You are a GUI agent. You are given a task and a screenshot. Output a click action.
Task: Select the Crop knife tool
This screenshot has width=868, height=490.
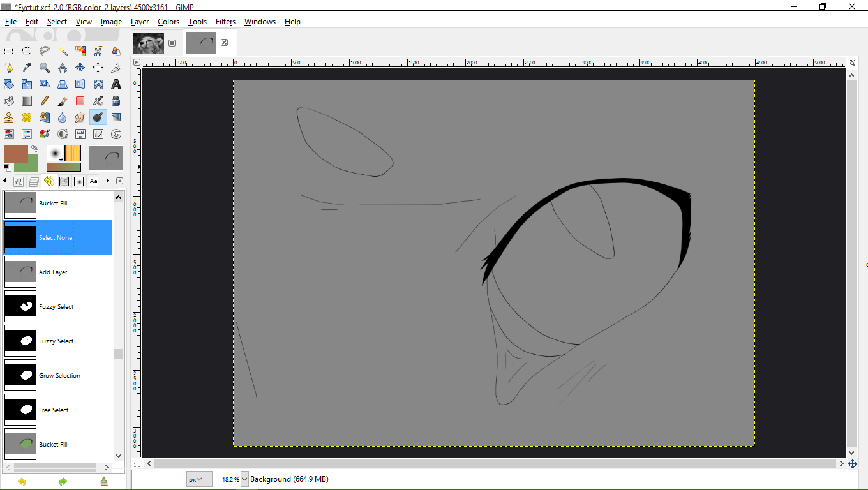tap(116, 68)
